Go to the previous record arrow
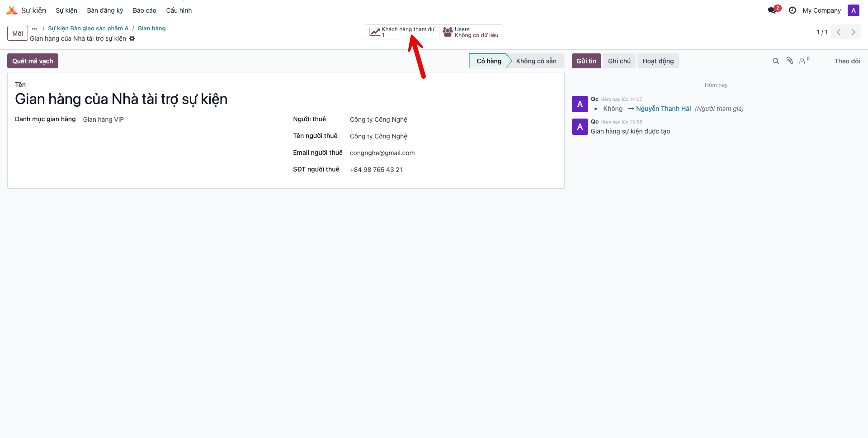The width and height of the screenshot is (868, 438). click(839, 32)
